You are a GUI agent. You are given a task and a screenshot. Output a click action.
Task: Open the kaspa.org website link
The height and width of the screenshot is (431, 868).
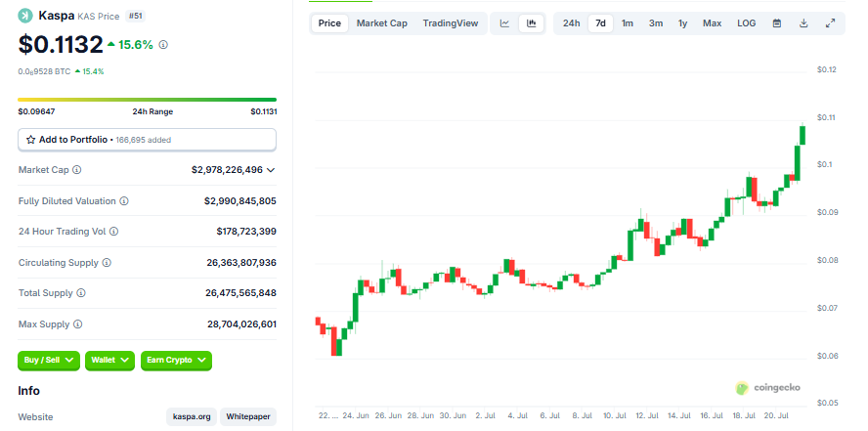coord(191,416)
